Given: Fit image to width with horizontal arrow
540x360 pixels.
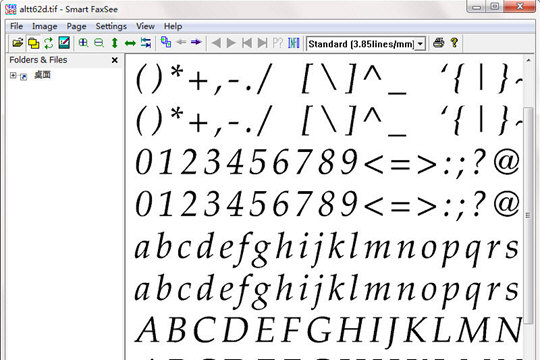Looking at the screenshot, I should [x=130, y=43].
